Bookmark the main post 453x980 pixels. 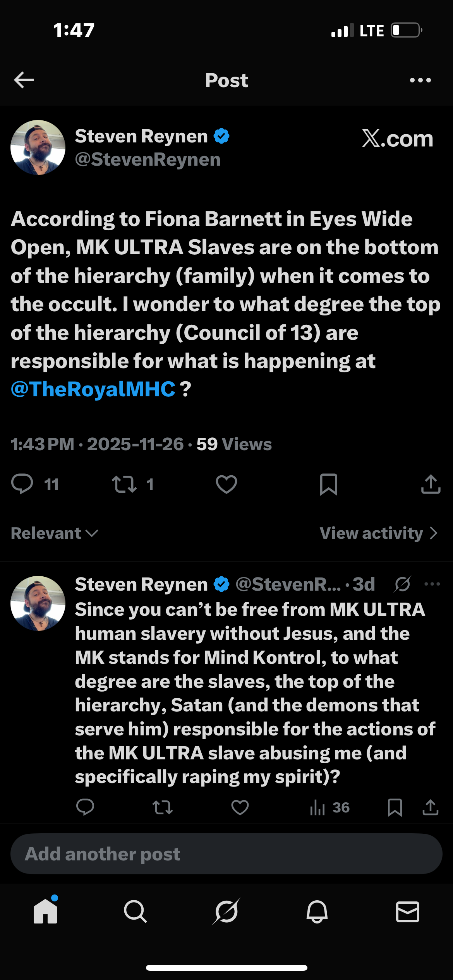[329, 484]
